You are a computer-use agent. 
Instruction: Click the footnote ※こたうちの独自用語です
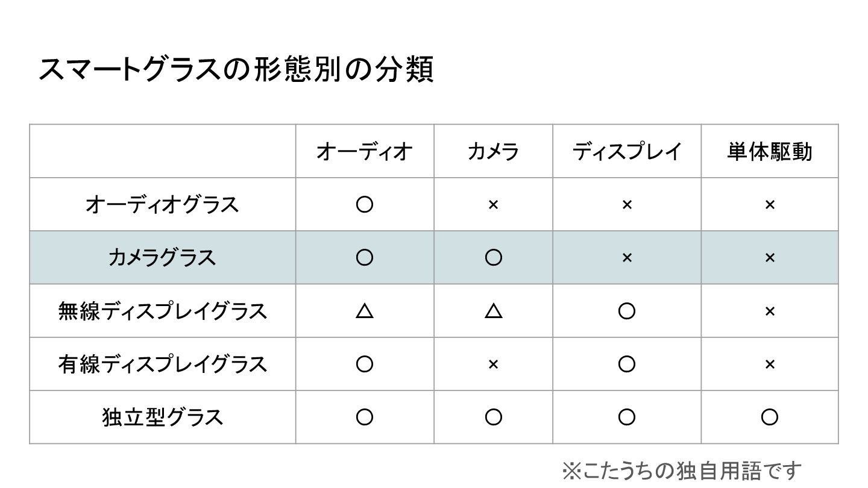pos(682,471)
